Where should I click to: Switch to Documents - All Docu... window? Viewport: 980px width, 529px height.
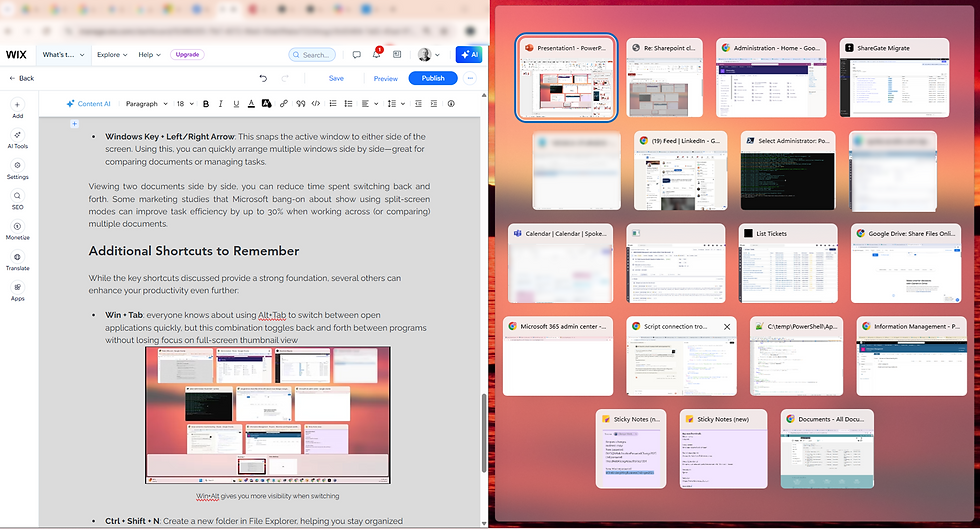[x=828, y=449]
